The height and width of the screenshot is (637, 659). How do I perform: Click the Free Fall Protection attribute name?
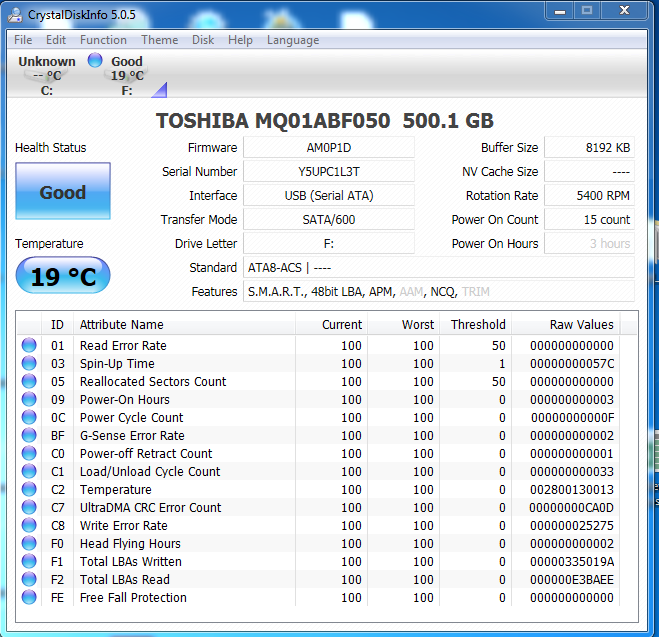click(x=133, y=598)
